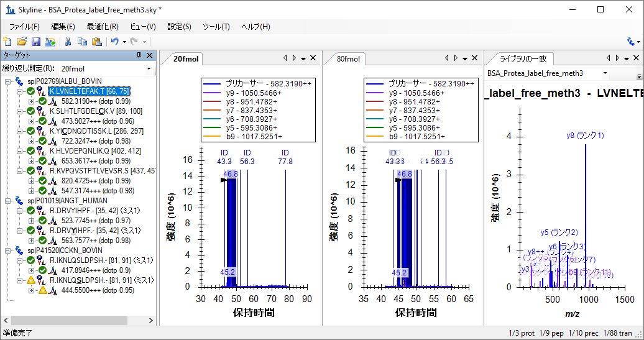Image resolution: width=644 pixels, height=340 pixels.
Task: Select precursor 547.3174+++ (dotp 0.98)
Action: click(98, 191)
